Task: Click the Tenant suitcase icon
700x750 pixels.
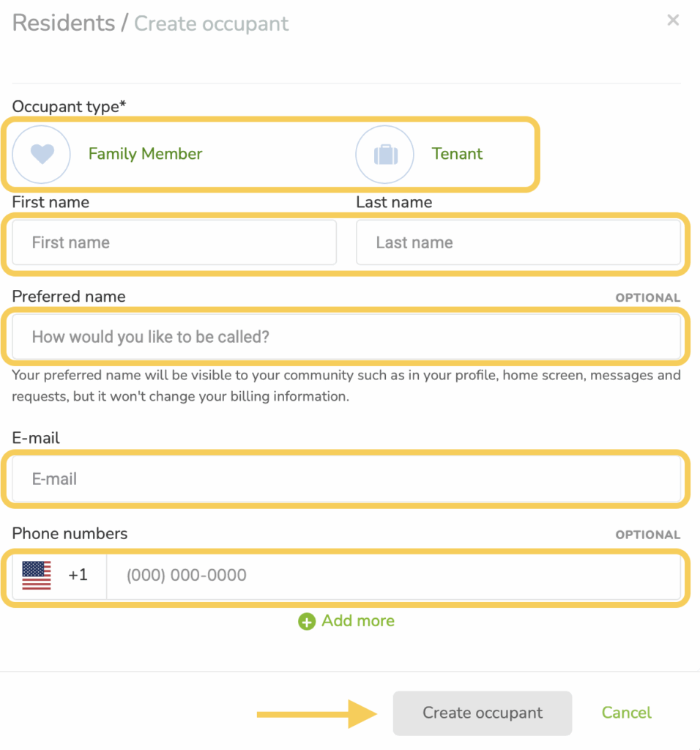Action: point(385,155)
